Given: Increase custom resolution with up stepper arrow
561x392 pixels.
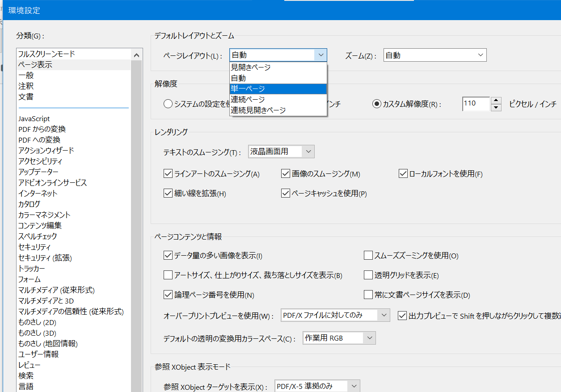Looking at the screenshot, I should click(x=496, y=101).
